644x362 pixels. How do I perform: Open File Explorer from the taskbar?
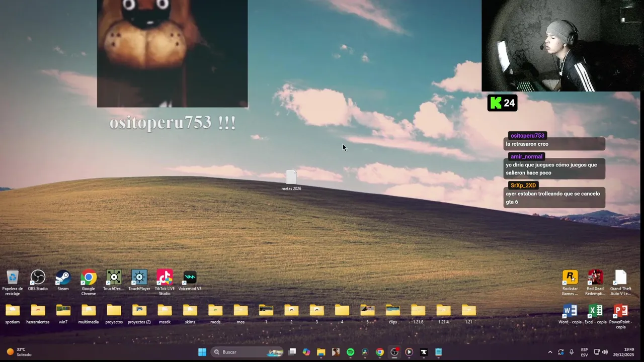click(x=321, y=352)
